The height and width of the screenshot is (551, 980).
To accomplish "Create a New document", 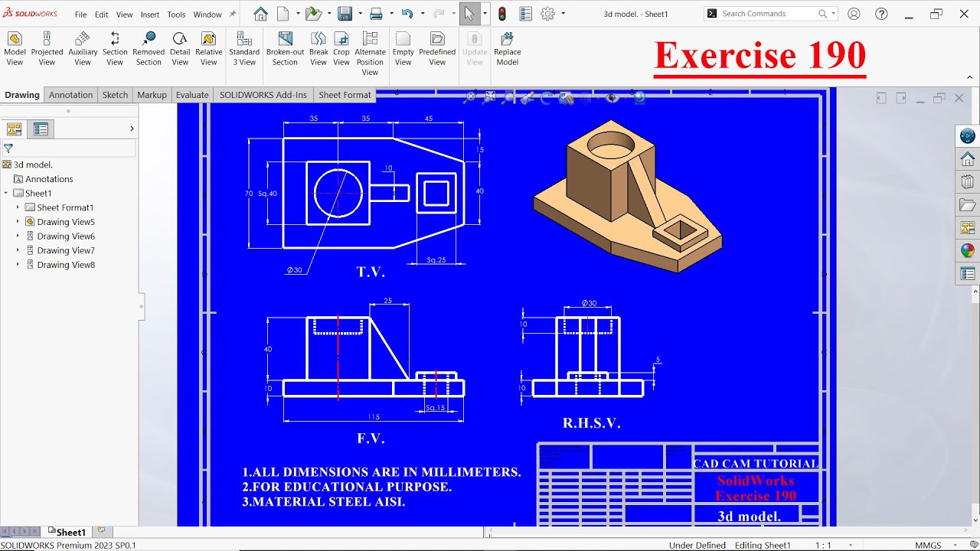I will coord(283,14).
